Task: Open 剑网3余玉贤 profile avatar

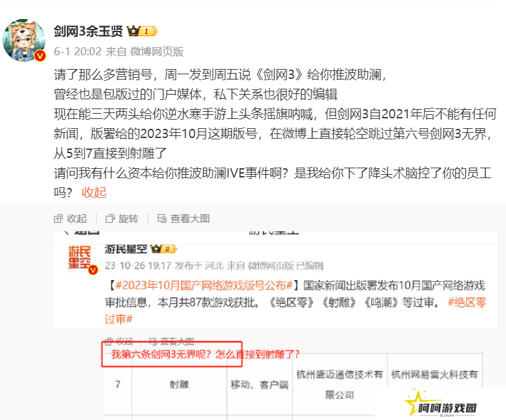Action: point(24,40)
